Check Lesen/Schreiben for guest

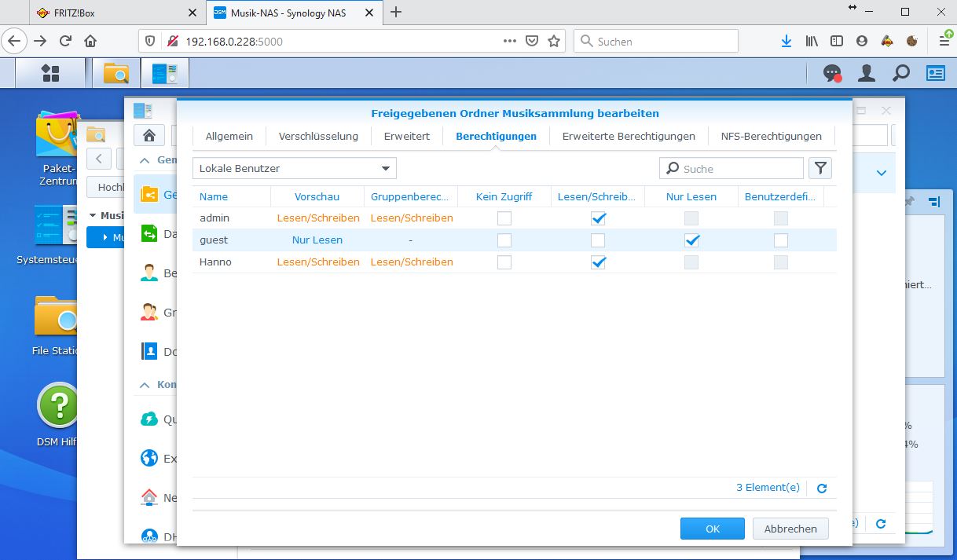click(598, 240)
